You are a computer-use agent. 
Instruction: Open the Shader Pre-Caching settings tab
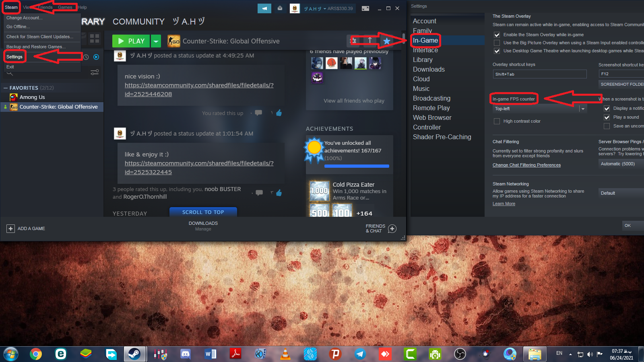[x=442, y=137]
